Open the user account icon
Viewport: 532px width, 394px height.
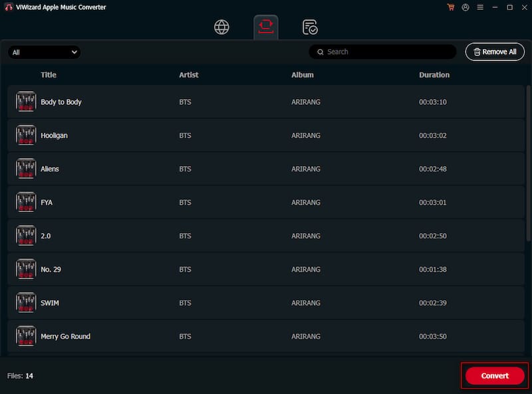pyautogui.click(x=465, y=7)
